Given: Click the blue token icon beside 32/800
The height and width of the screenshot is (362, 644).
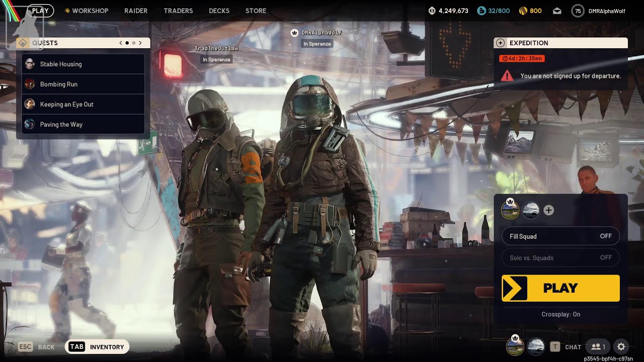Looking at the screenshot, I should click(x=481, y=11).
